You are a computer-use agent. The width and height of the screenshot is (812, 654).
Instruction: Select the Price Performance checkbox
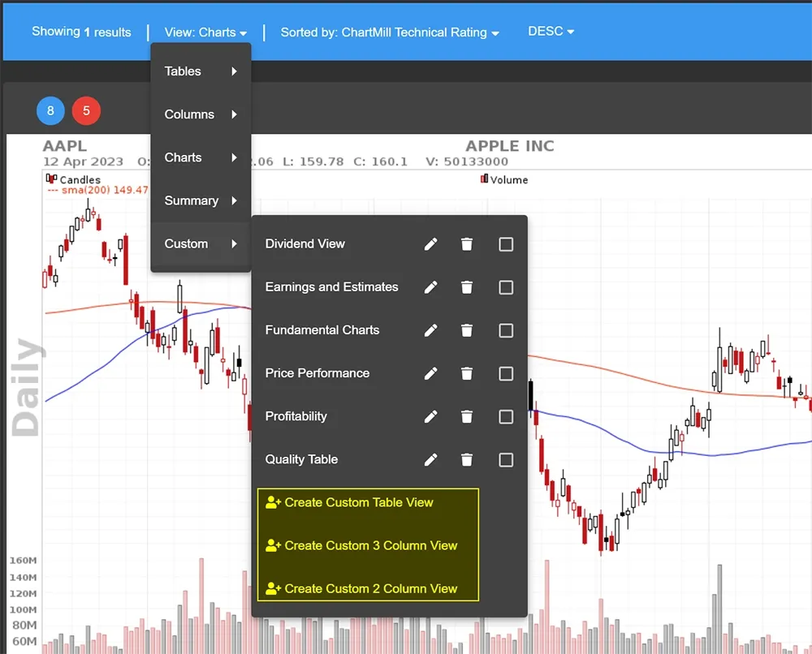pos(506,373)
